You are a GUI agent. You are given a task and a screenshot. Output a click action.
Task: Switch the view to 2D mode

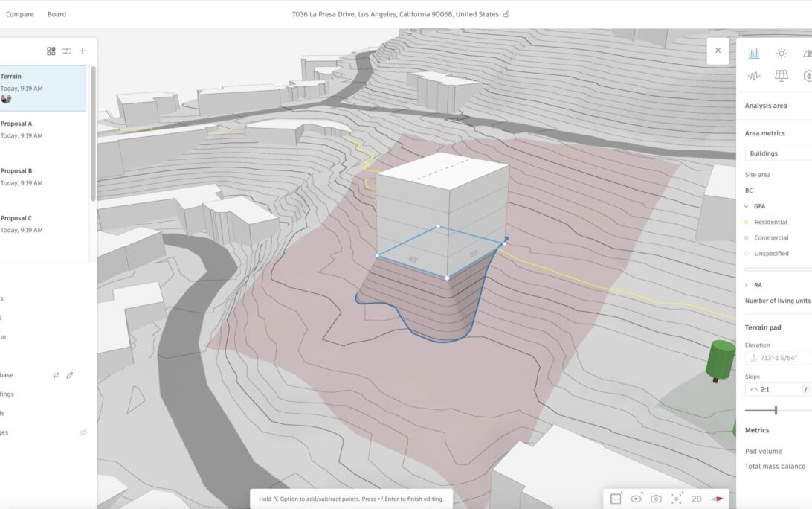point(697,499)
